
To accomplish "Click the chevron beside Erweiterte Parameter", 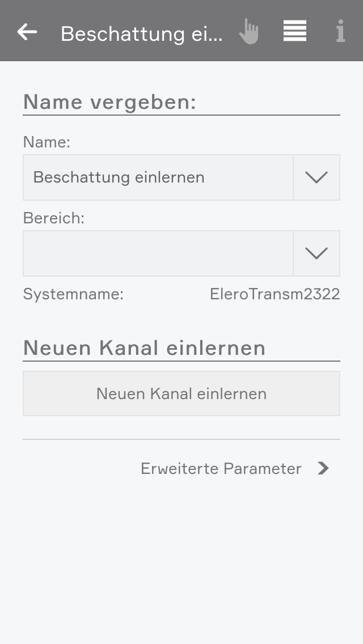I will [323, 468].
